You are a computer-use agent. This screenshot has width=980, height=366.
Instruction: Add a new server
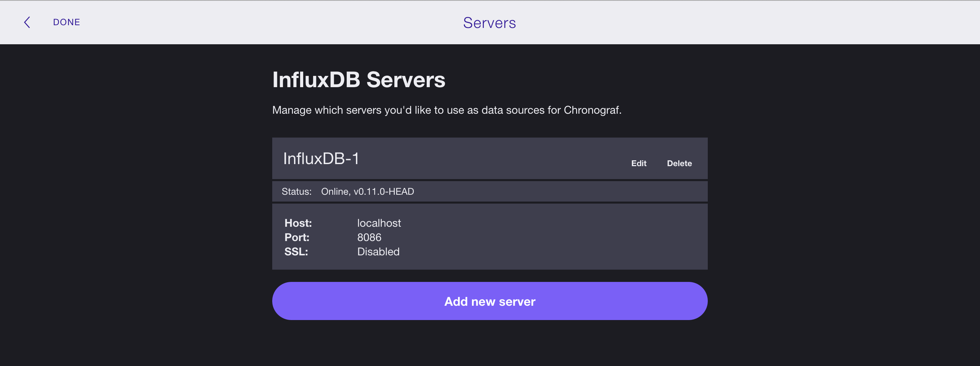(x=490, y=301)
